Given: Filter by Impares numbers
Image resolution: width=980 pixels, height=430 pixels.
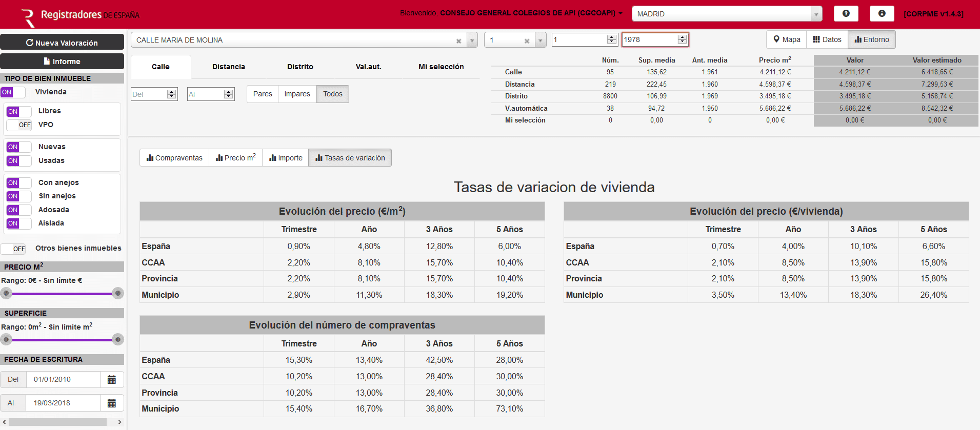Looking at the screenshot, I should click(x=297, y=94).
